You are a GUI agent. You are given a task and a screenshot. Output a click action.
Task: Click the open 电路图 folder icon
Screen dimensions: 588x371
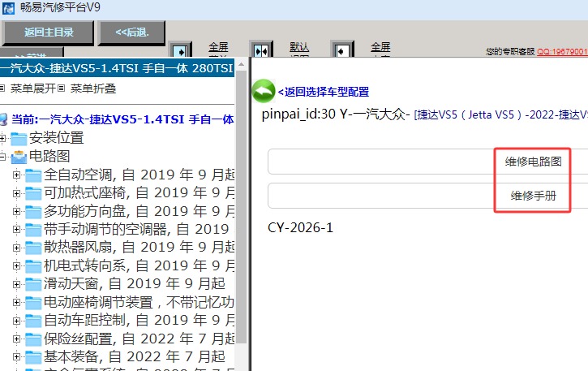tap(19, 157)
